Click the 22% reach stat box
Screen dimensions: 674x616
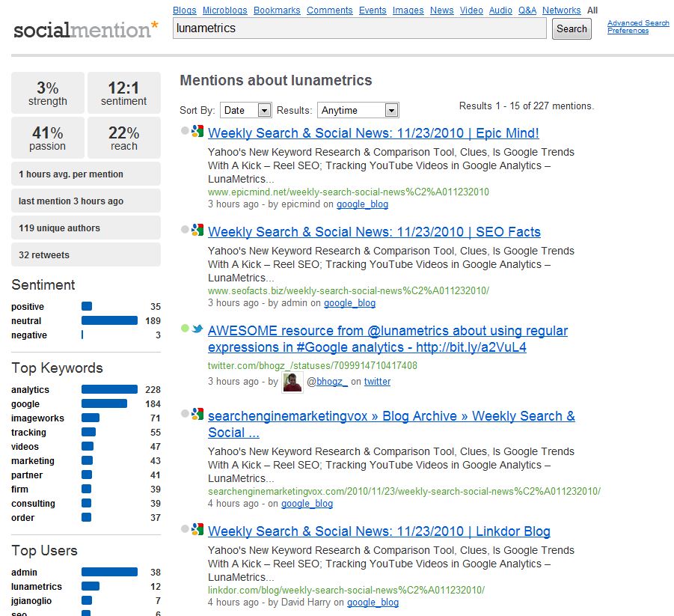point(123,138)
